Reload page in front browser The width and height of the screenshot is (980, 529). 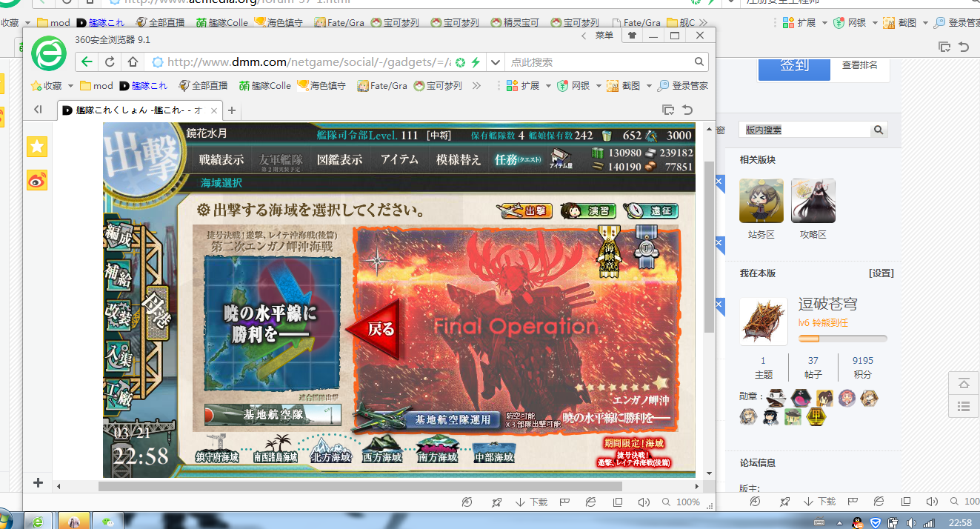click(x=110, y=62)
